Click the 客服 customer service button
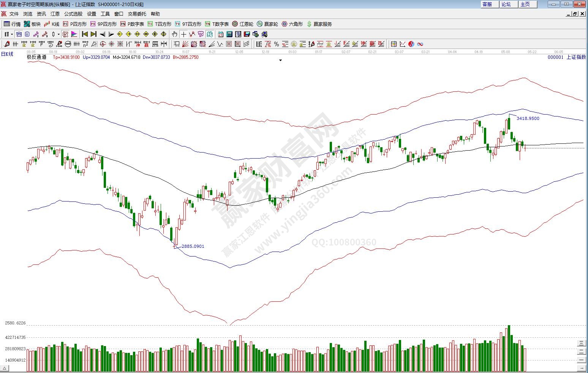The height and width of the screenshot is (373, 588). (487, 4)
